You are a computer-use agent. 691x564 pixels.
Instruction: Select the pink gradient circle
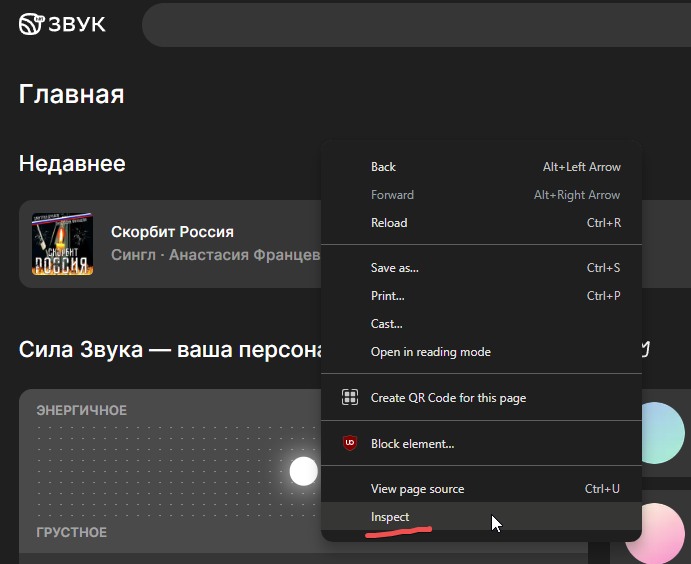[654, 534]
